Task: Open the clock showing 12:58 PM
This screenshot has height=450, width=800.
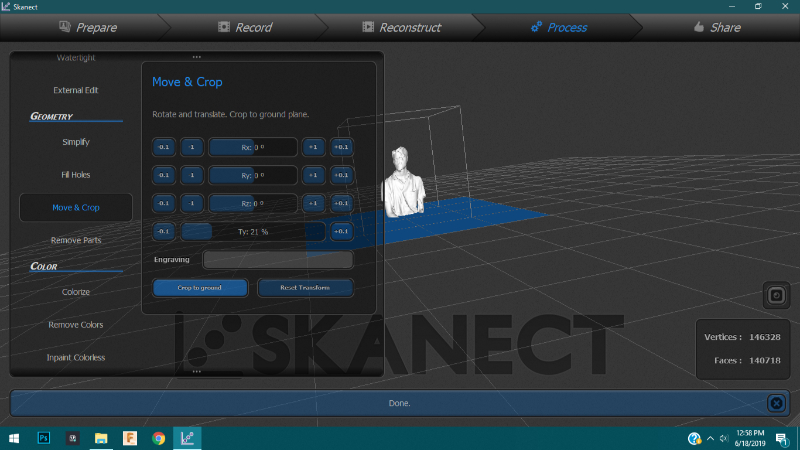Action: pos(750,438)
